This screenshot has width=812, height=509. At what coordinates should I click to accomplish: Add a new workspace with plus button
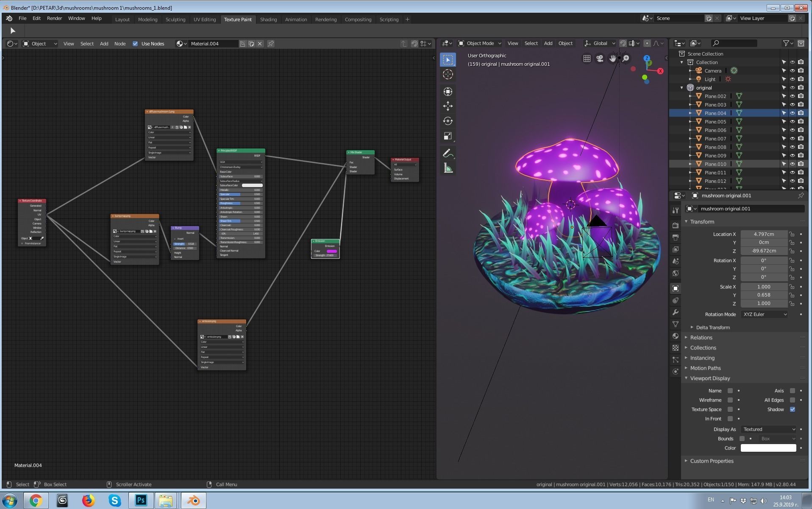tap(407, 20)
